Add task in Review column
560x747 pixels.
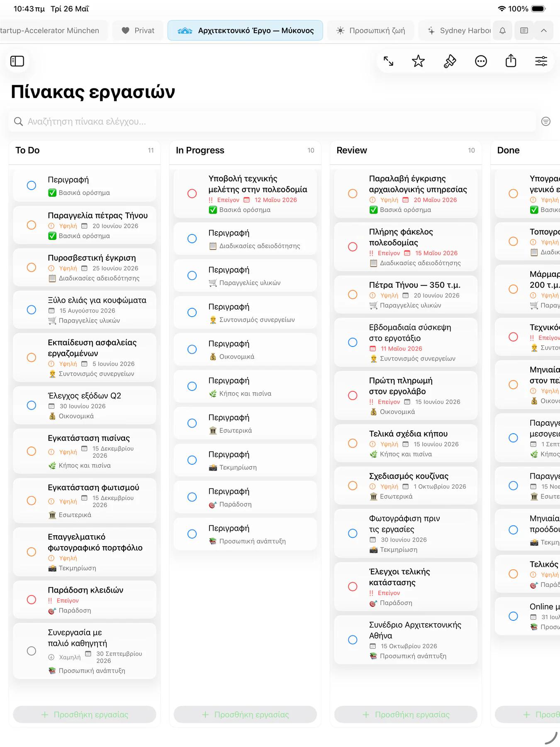pyautogui.click(x=406, y=715)
